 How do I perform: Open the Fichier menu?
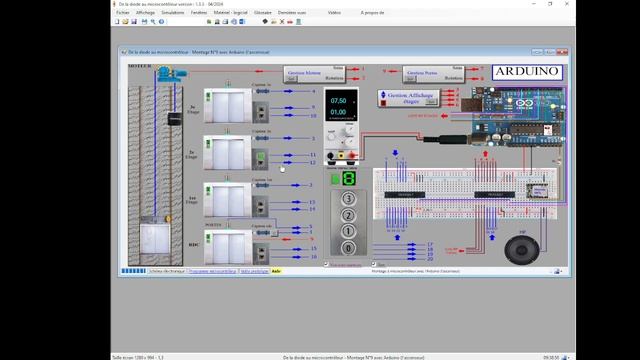pos(122,13)
